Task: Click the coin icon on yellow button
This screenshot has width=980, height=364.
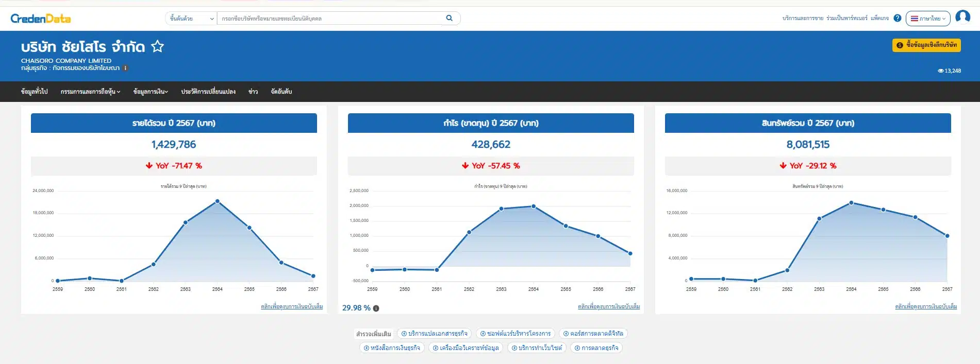Action: pyautogui.click(x=900, y=45)
